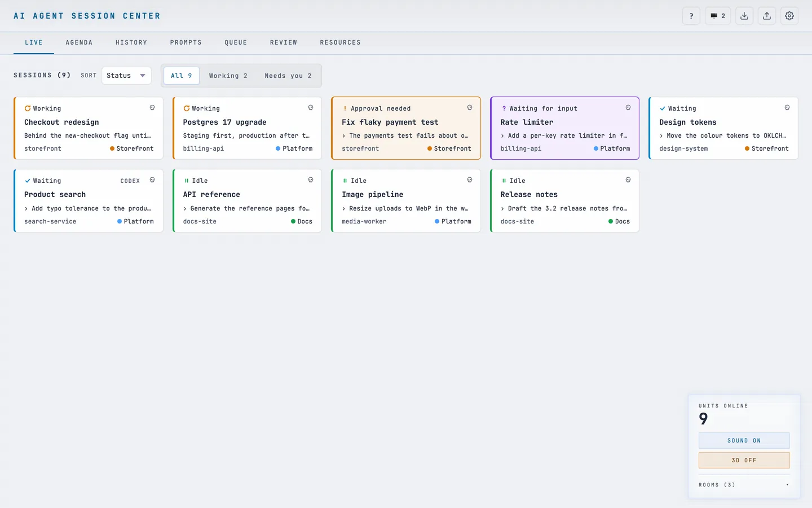Toggle the SOUND ON button
Screen dimensions: 812x508
tap(744, 440)
